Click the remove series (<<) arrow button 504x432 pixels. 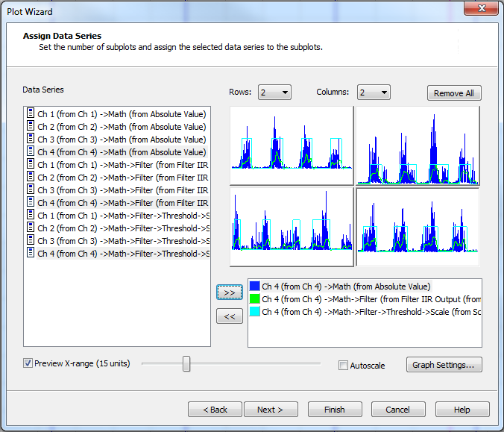[x=229, y=316]
